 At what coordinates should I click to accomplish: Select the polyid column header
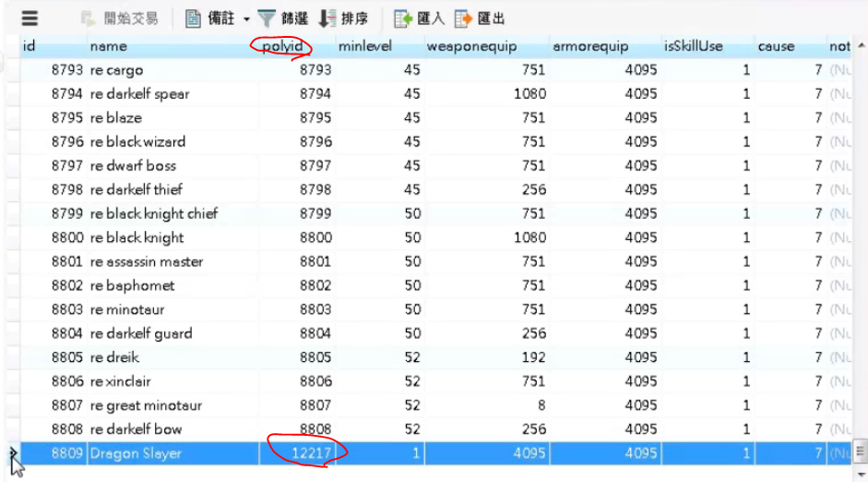297,46
